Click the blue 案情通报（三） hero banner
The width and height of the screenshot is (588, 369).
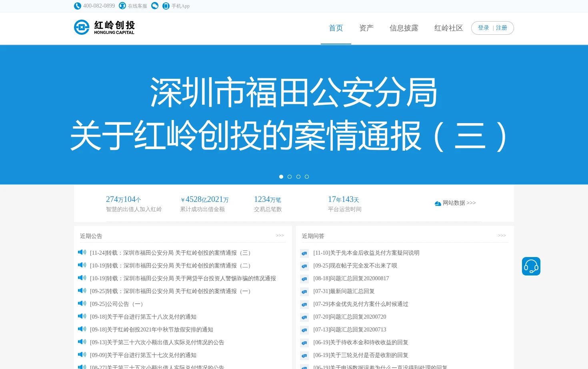(294, 115)
